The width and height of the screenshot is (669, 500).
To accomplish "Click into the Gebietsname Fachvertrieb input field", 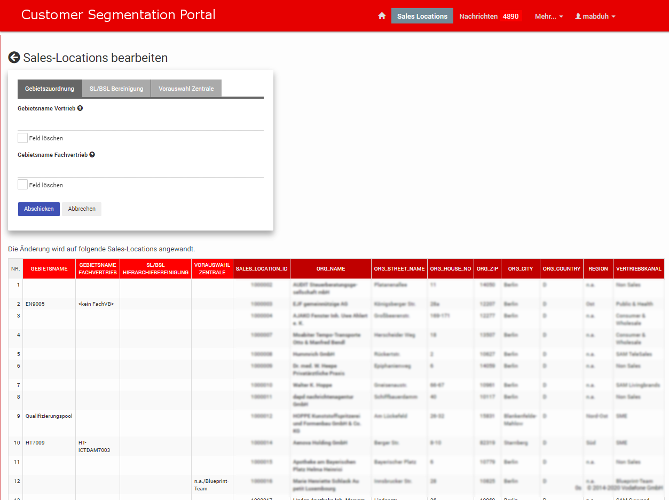I will click(141, 169).
